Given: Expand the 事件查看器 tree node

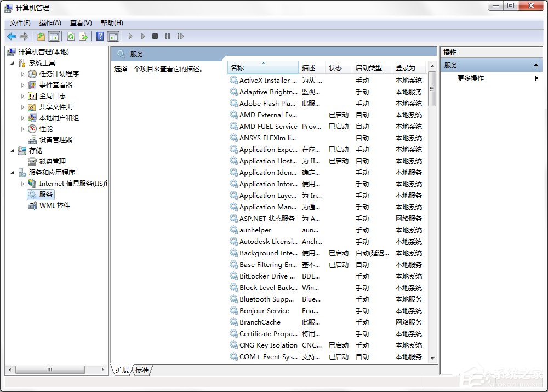Looking at the screenshot, I should 22,84.
